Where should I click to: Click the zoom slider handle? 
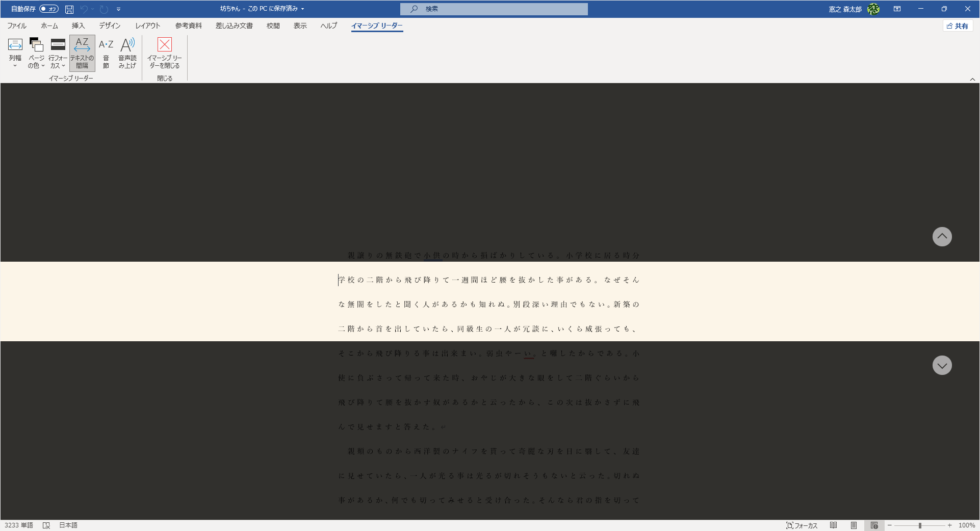[920, 525]
